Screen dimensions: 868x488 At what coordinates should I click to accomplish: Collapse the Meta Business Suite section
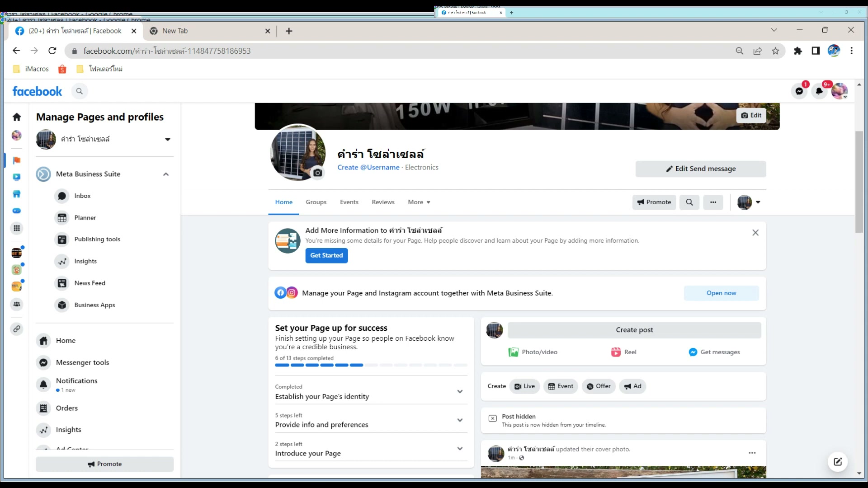pyautogui.click(x=166, y=174)
